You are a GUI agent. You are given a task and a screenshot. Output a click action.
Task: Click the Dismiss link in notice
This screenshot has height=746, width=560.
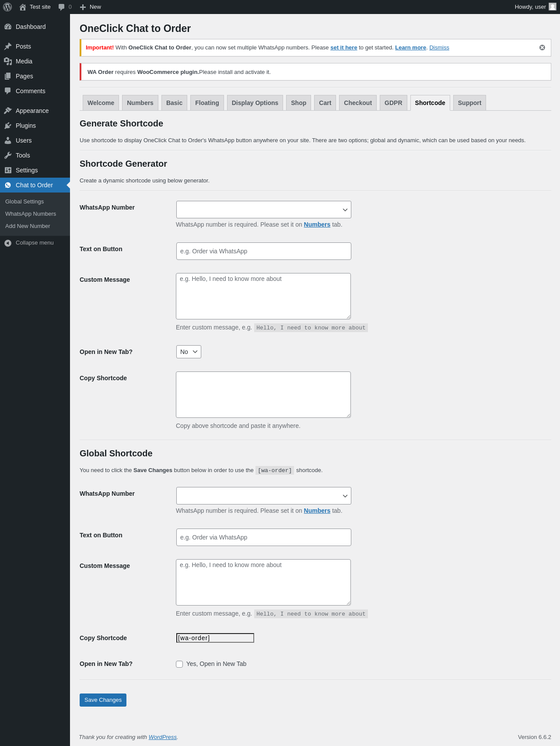pos(439,48)
